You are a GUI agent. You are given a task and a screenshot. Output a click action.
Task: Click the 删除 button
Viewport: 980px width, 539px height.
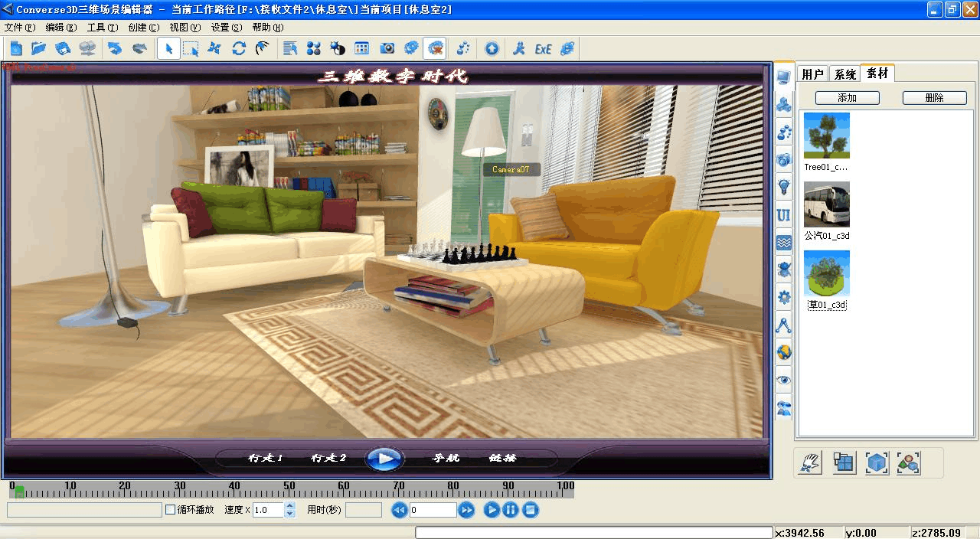click(935, 98)
